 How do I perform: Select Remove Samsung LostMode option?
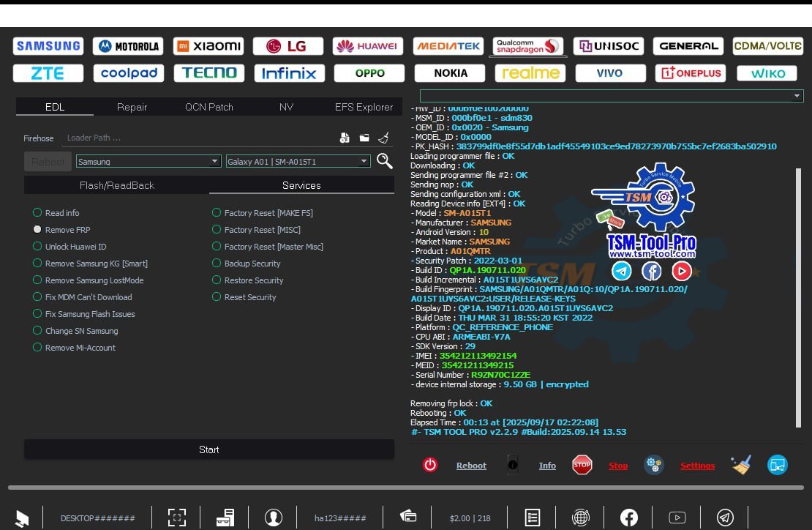point(88,280)
